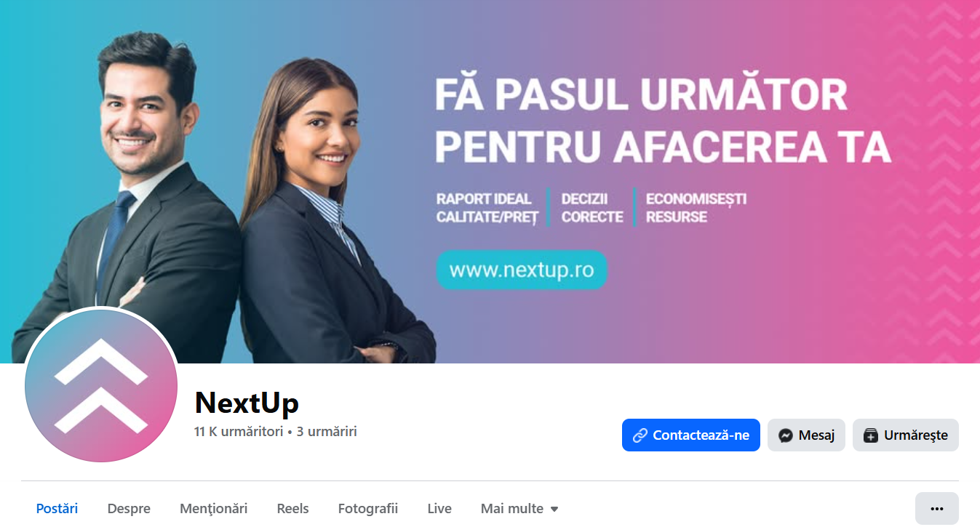Go to the Mențiuni tab

tap(214, 509)
